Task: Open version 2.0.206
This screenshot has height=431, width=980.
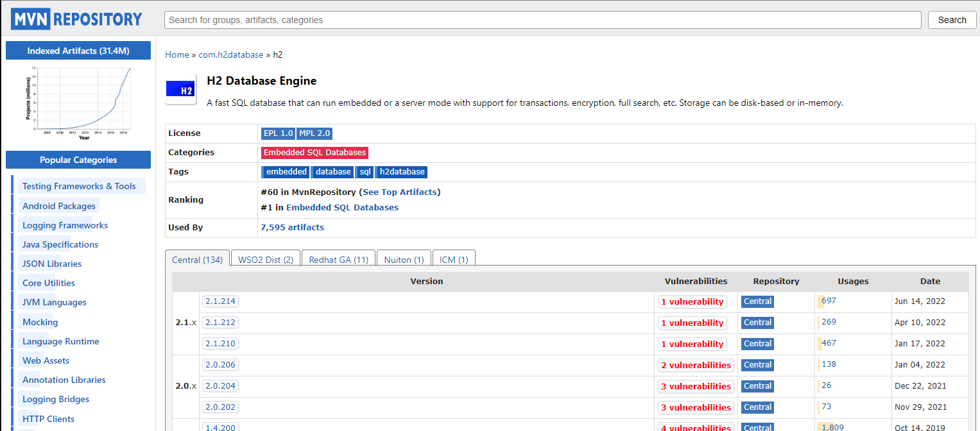Action: [220, 364]
